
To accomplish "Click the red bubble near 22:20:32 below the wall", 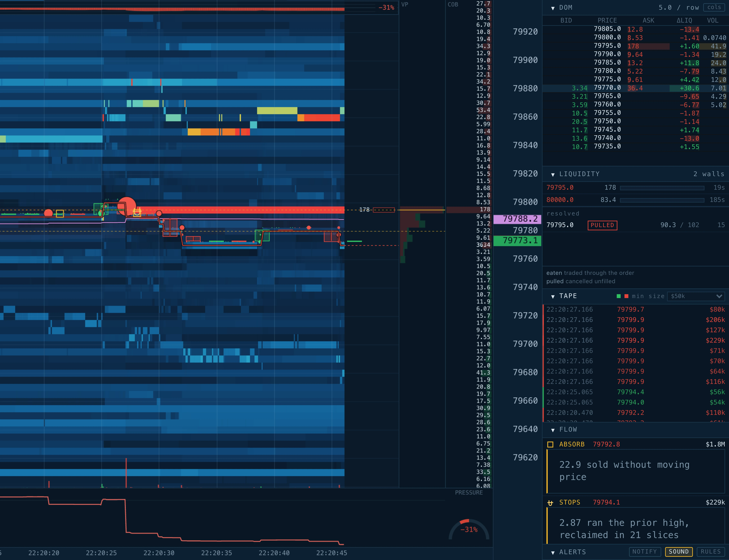I will coord(182,228).
